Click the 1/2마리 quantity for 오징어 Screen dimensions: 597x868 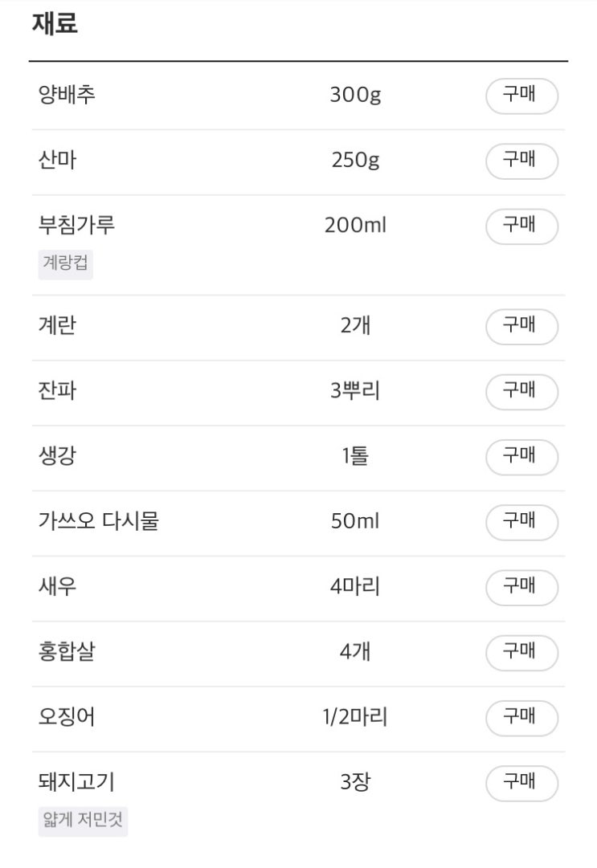[x=355, y=717]
